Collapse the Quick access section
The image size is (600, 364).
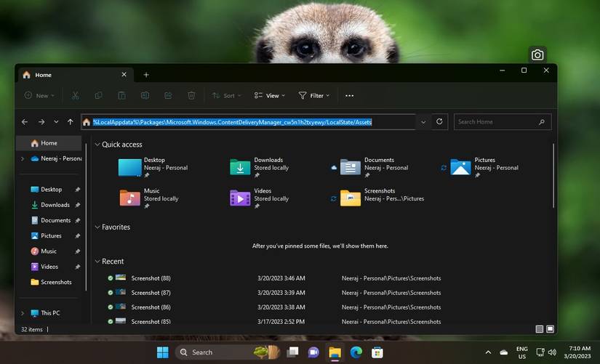tap(97, 145)
